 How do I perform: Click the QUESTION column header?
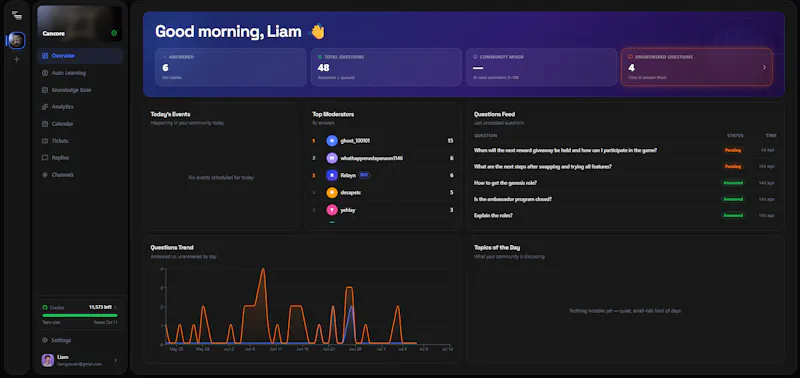[485, 136]
